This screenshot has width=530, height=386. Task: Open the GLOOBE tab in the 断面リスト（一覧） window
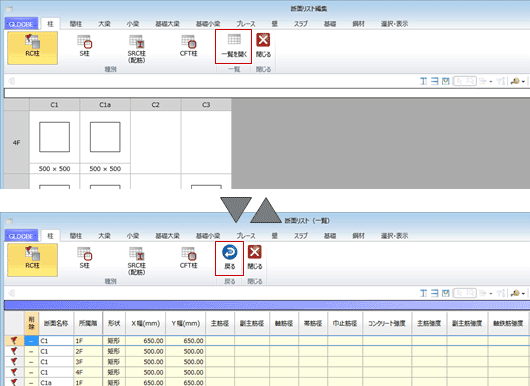click(21, 236)
